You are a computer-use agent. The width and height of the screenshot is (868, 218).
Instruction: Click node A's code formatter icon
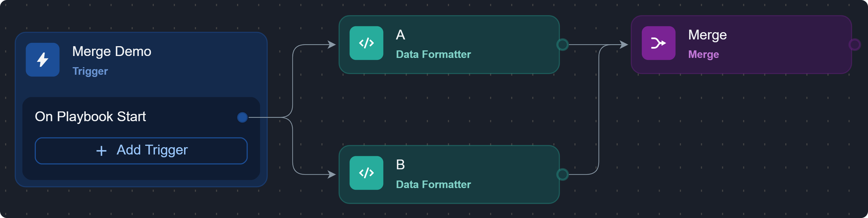click(366, 43)
